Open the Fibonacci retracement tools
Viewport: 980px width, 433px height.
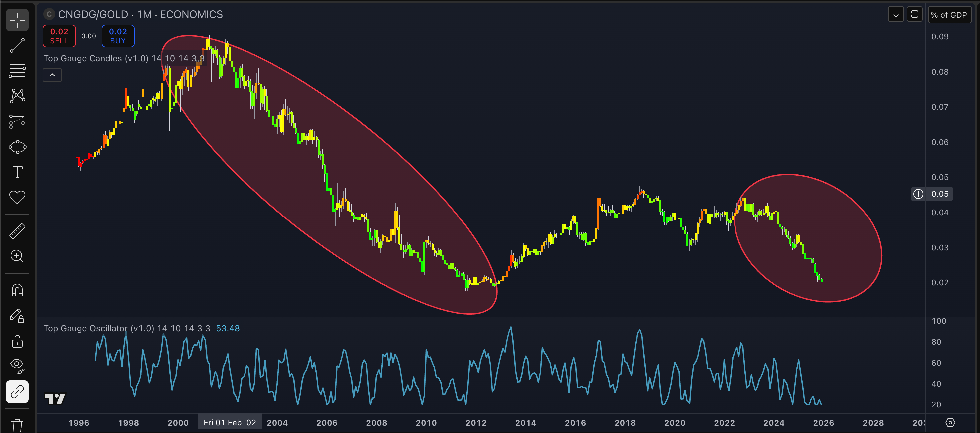pos(17,70)
